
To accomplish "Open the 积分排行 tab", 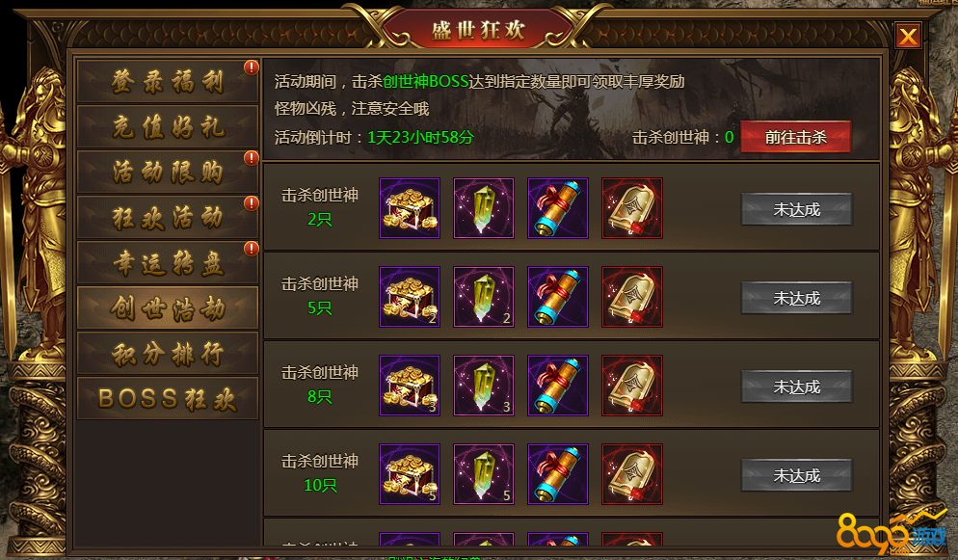I will (168, 353).
